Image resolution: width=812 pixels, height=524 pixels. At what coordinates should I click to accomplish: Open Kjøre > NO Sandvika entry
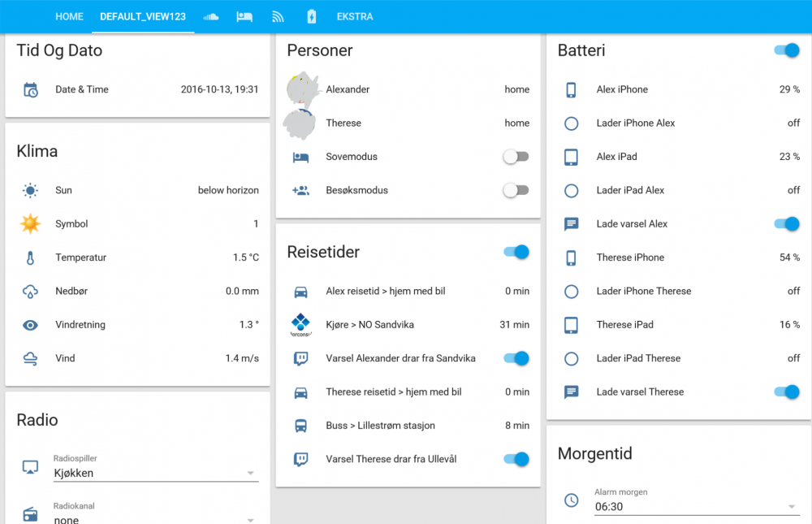coord(369,325)
